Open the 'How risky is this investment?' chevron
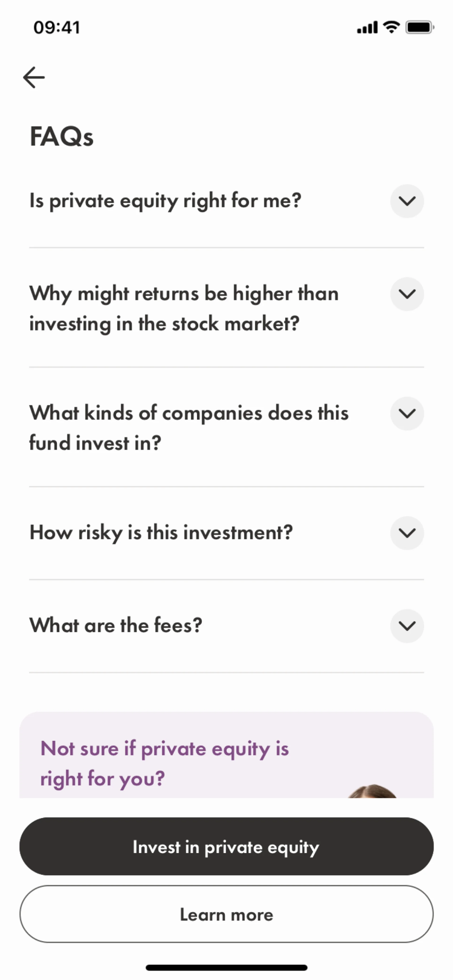This screenshot has height=980, width=453. pyautogui.click(x=407, y=533)
